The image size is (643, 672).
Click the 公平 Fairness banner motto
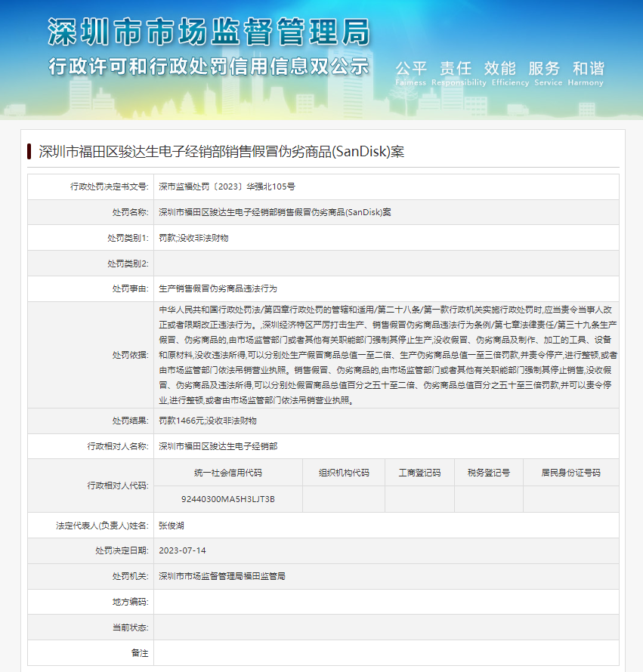click(410, 72)
